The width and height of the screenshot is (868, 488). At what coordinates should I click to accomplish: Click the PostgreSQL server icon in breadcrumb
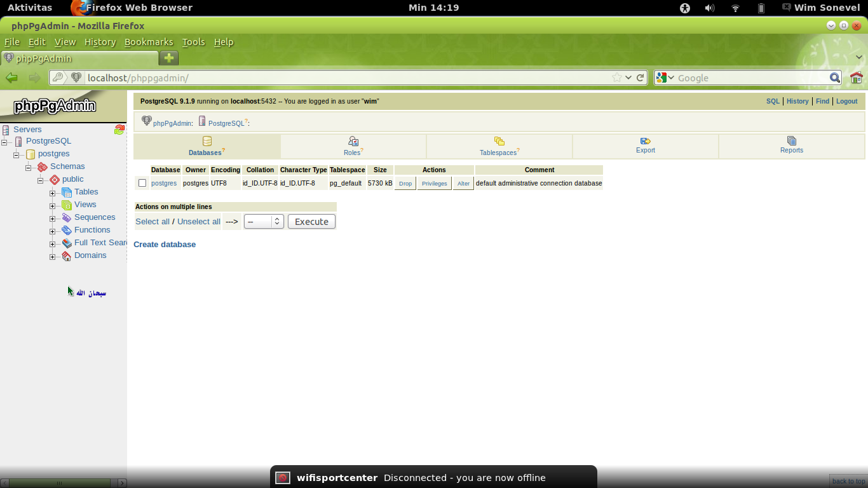click(202, 121)
